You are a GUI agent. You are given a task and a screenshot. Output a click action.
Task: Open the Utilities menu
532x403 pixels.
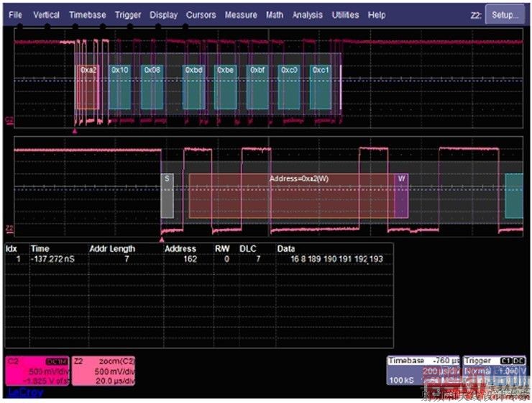(345, 15)
